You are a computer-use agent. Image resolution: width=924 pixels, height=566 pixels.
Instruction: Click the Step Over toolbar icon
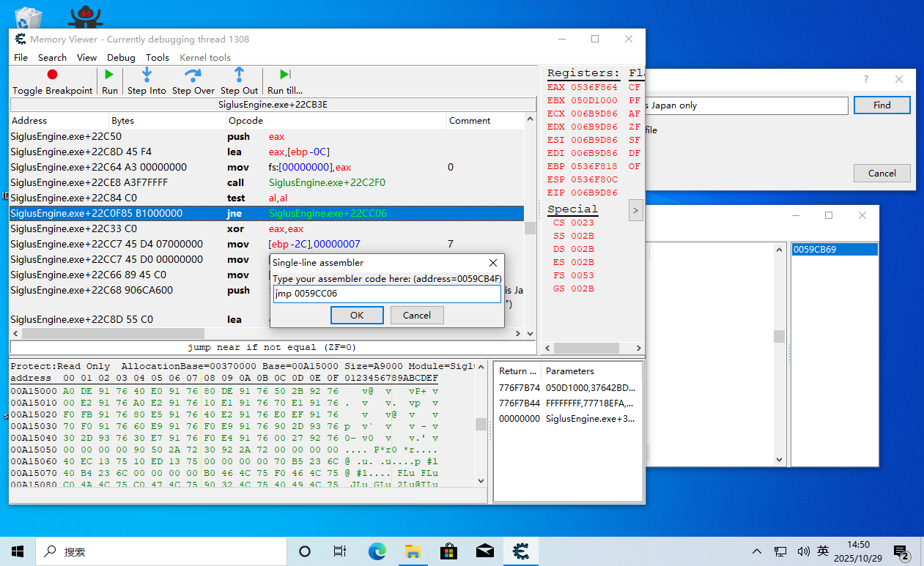pyautogui.click(x=193, y=75)
